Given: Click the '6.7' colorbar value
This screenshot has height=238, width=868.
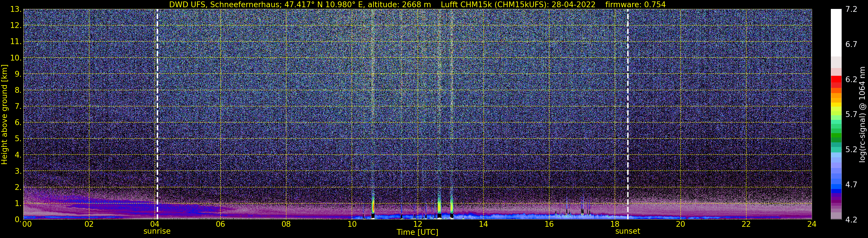Looking at the screenshot, I should (x=851, y=44).
